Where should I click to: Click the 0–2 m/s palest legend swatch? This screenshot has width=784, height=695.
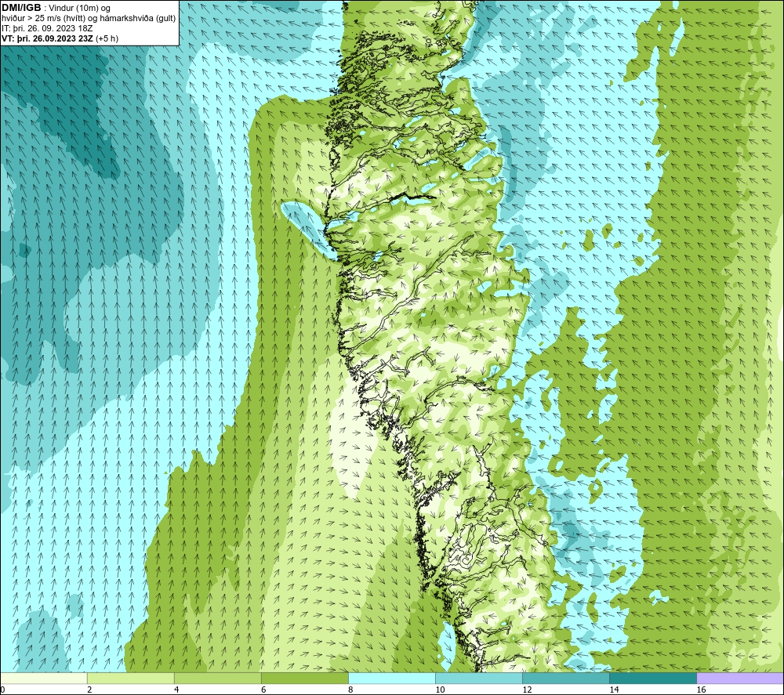44,679
